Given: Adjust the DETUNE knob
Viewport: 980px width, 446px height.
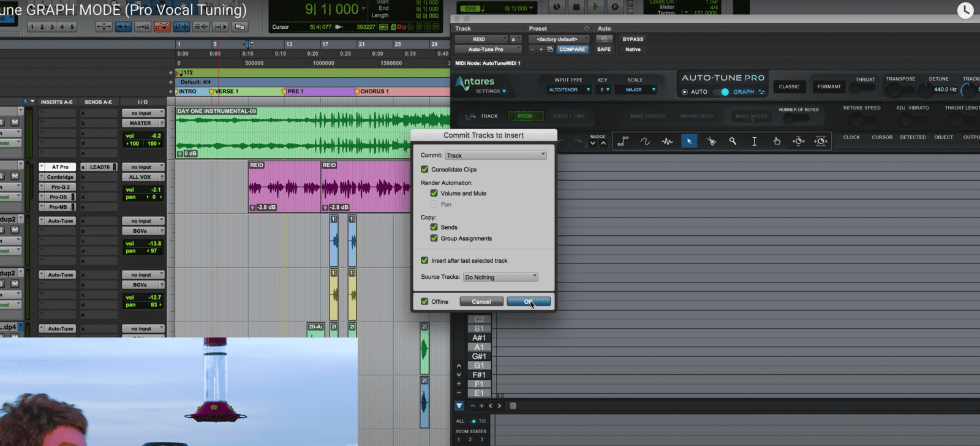Looking at the screenshot, I should (x=925, y=90).
